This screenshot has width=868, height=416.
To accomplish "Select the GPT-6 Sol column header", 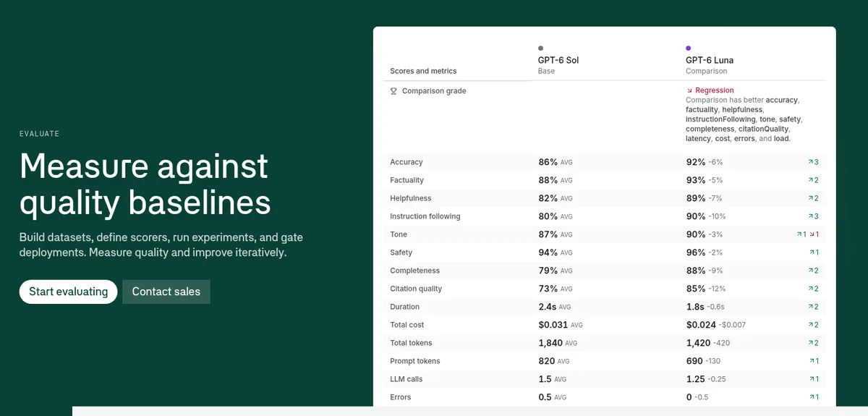I will (558, 60).
